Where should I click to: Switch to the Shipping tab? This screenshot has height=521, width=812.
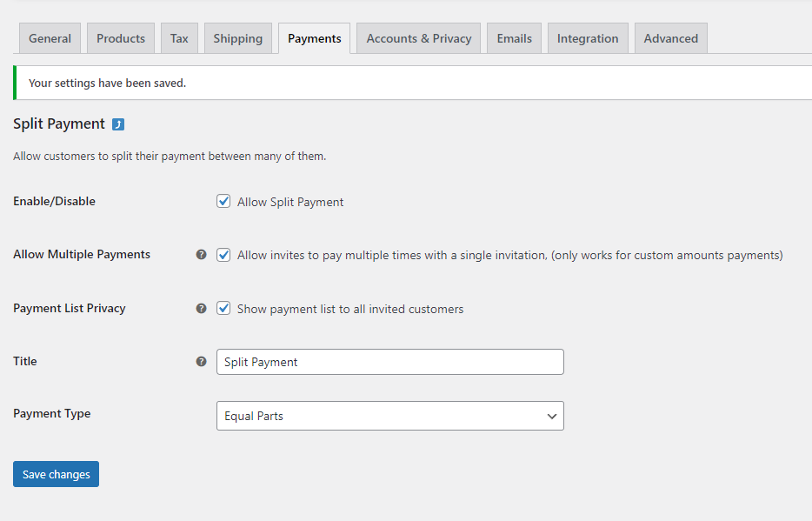[237, 37]
